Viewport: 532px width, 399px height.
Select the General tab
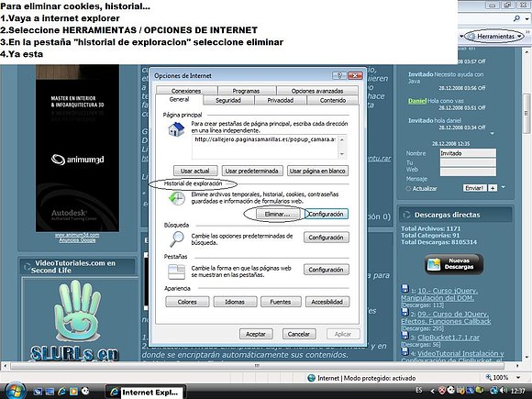[x=179, y=99]
